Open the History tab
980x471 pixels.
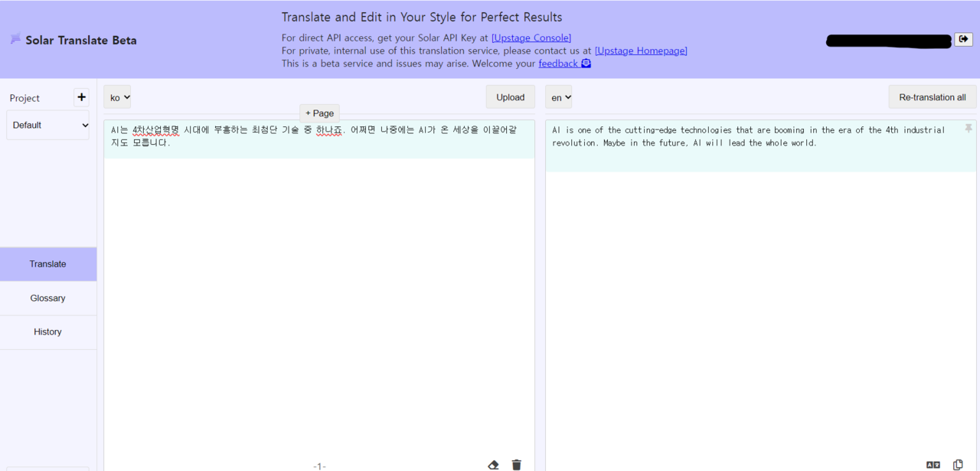(x=47, y=332)
